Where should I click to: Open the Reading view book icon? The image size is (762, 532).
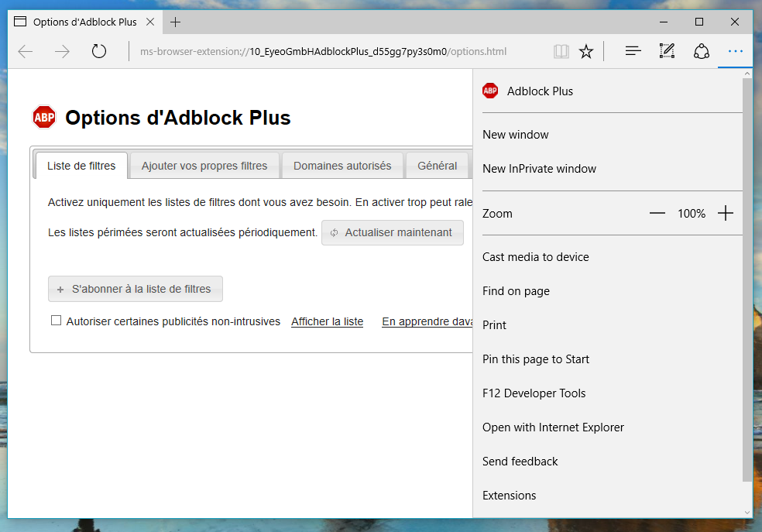tap(561, 52)
